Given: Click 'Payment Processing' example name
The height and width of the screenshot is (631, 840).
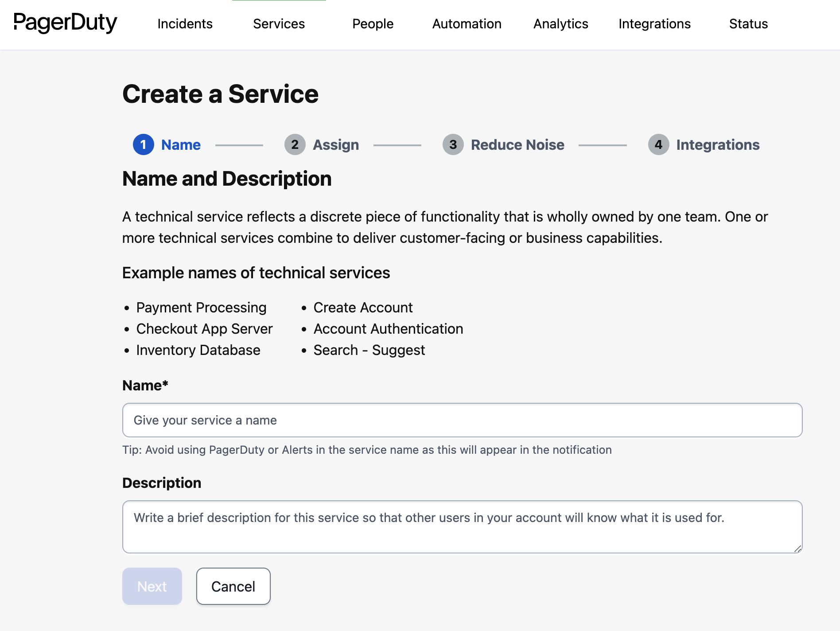Looking at the screenshot, I should 201,308.
